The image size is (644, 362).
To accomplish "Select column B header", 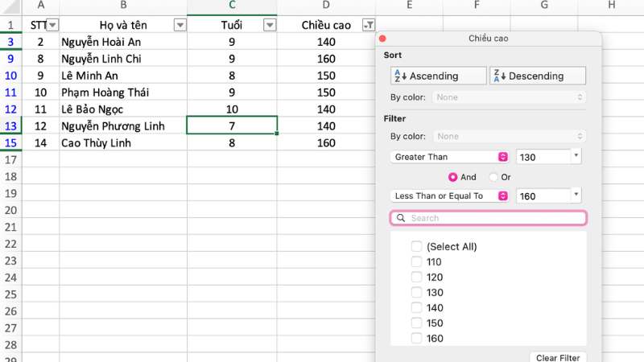I will pyautogui.click(x=123, y=6).
